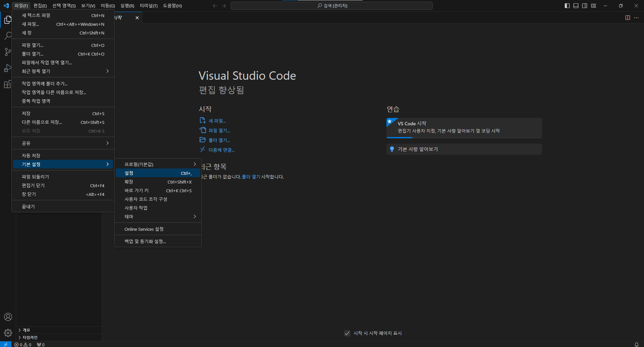This screenshot has width=644, height=347.
Task: Click the 다음에 연결 remote icon
Action: tap(203, 150)
